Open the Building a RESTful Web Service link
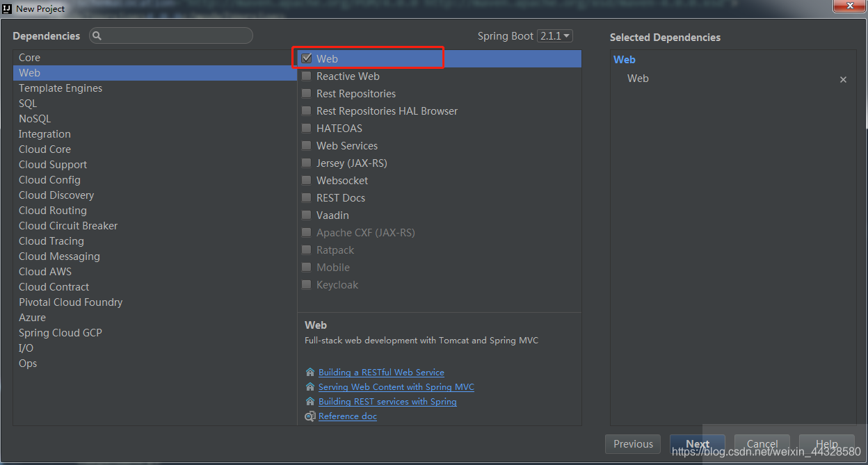868x465 pixels. click(381, 373)
